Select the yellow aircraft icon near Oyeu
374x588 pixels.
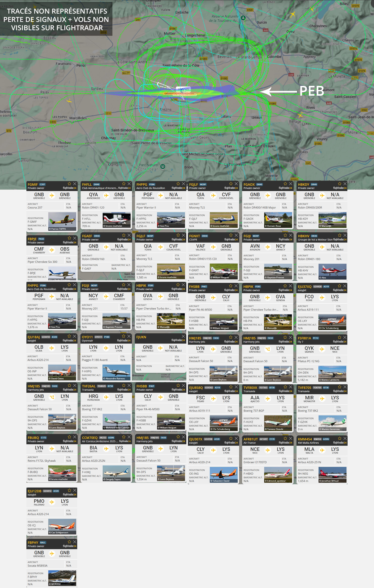pos(292,14)
